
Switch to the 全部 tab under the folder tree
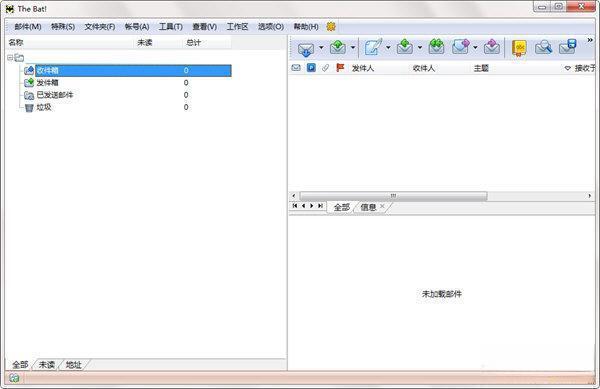click(x=20, y=365)
